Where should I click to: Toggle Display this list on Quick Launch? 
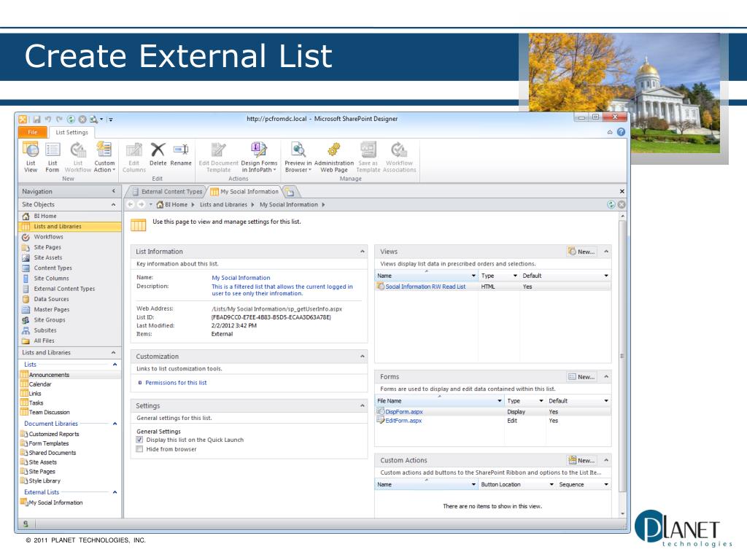[139, 440]
